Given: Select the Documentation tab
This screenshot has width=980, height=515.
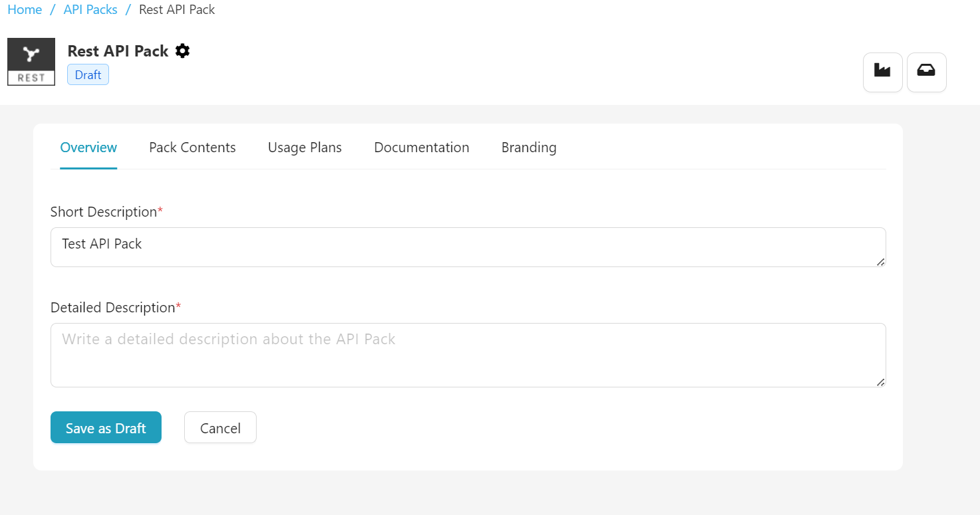Looking at the screenshot, I should [422, 147].
